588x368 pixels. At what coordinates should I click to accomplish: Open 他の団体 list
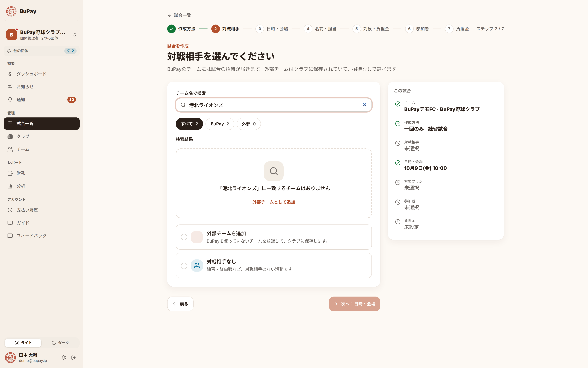pos(41,51)
